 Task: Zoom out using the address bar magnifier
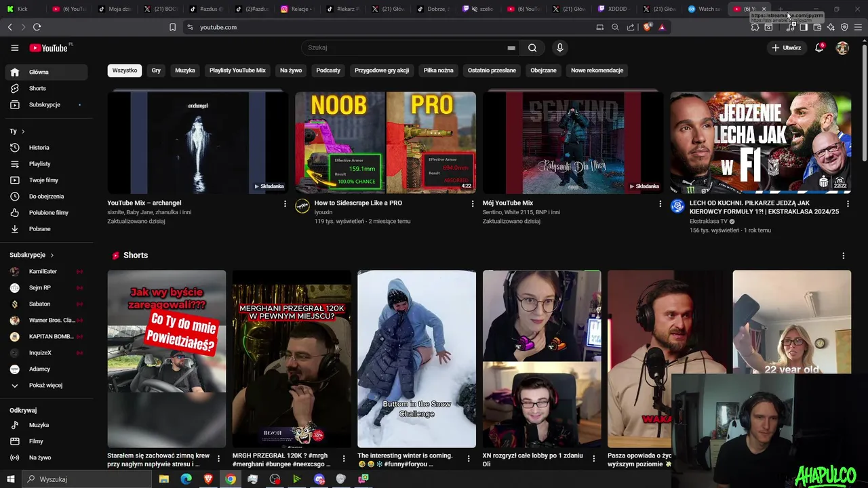(x=615, y=27)
